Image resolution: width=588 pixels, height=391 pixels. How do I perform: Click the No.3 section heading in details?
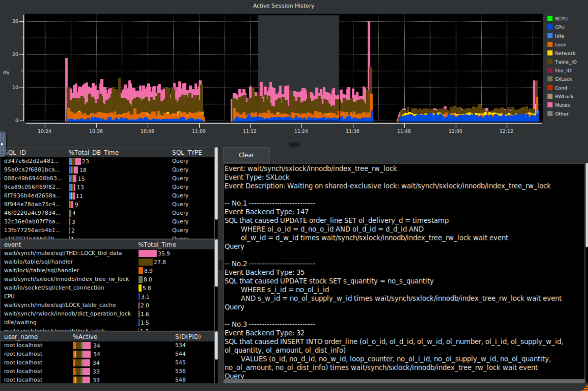click(270, 324)
